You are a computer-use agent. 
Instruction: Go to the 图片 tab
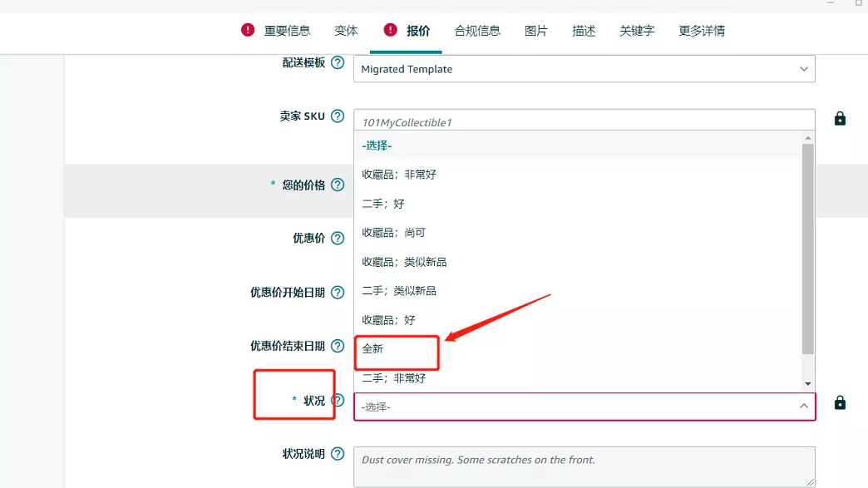click(536, 31)
